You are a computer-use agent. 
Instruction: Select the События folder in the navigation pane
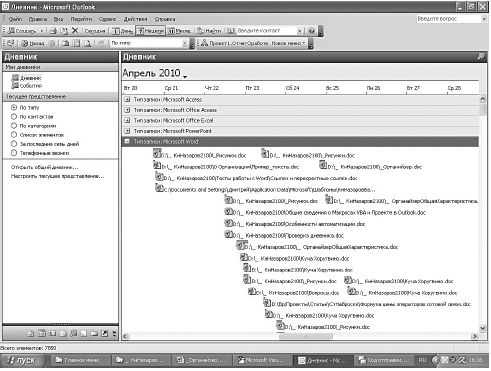27,86
